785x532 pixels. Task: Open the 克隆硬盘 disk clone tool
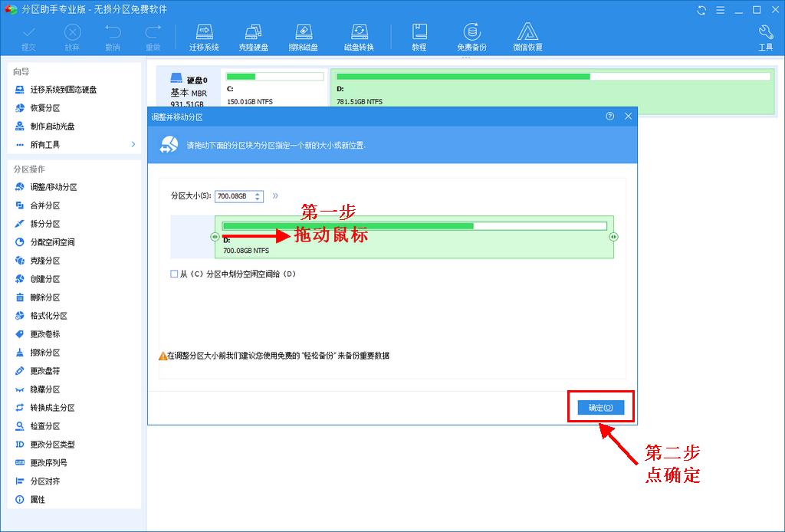coord(254,36)
